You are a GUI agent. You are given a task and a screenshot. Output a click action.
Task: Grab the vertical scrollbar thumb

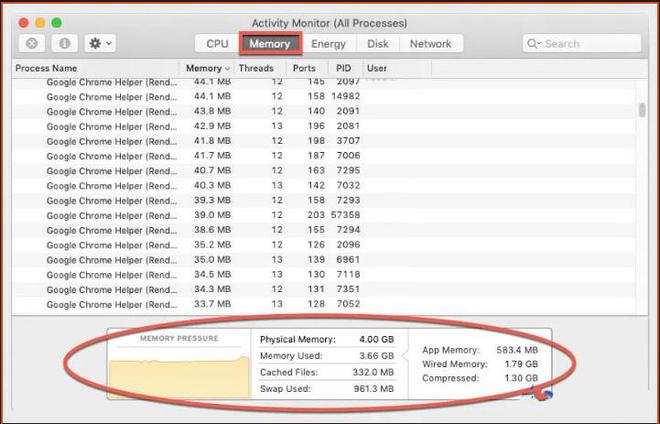point(642,110)
